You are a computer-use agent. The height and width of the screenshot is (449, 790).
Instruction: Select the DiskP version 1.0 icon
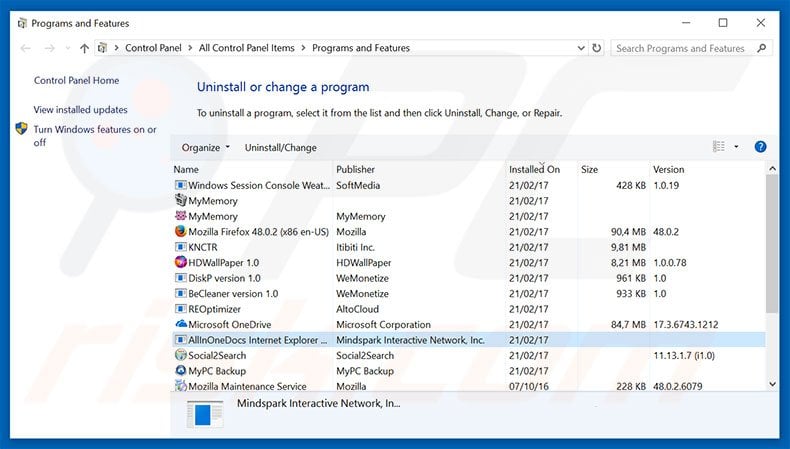(x=180, y=278)
